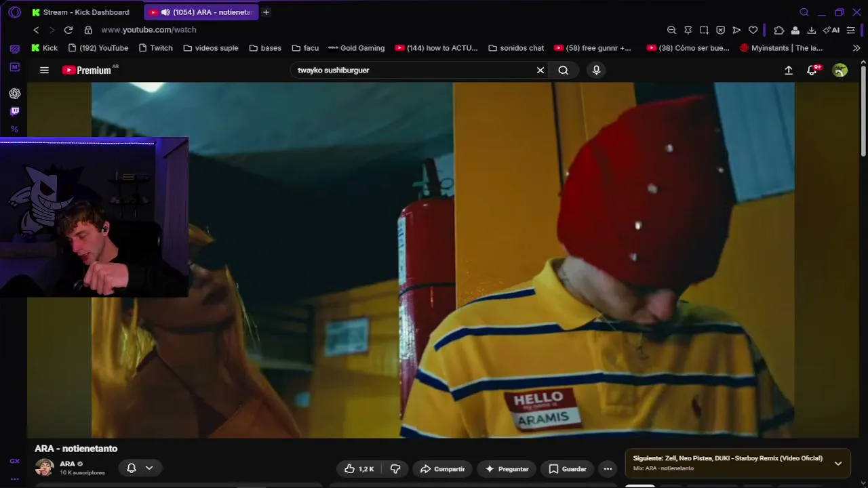
Task: Reload the current page
Action: [68, 30]
